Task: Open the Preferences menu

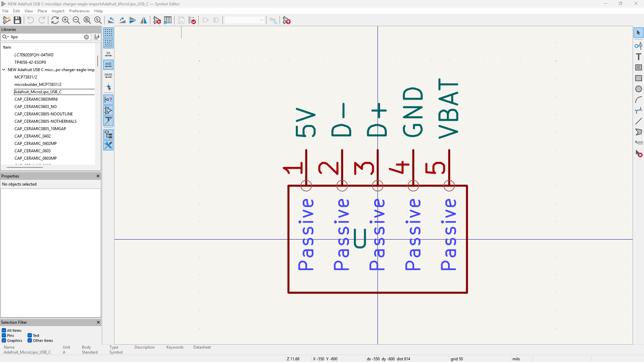Action: (79, 11)
